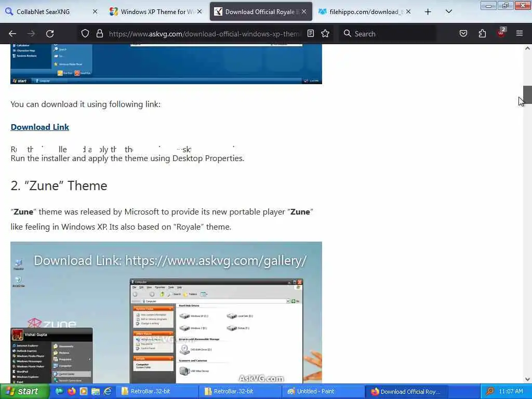532x399 pixels.
Task: Close the filehippo.com tab
Action: (x=408, y=11)
